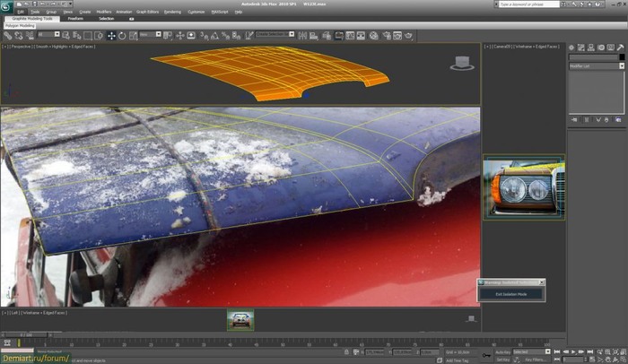The height and width of the screenshot is (364, 628).
Task: Click the time slider 0 / 100 handle
Action: pyautogui.click(x=26, y=334)
